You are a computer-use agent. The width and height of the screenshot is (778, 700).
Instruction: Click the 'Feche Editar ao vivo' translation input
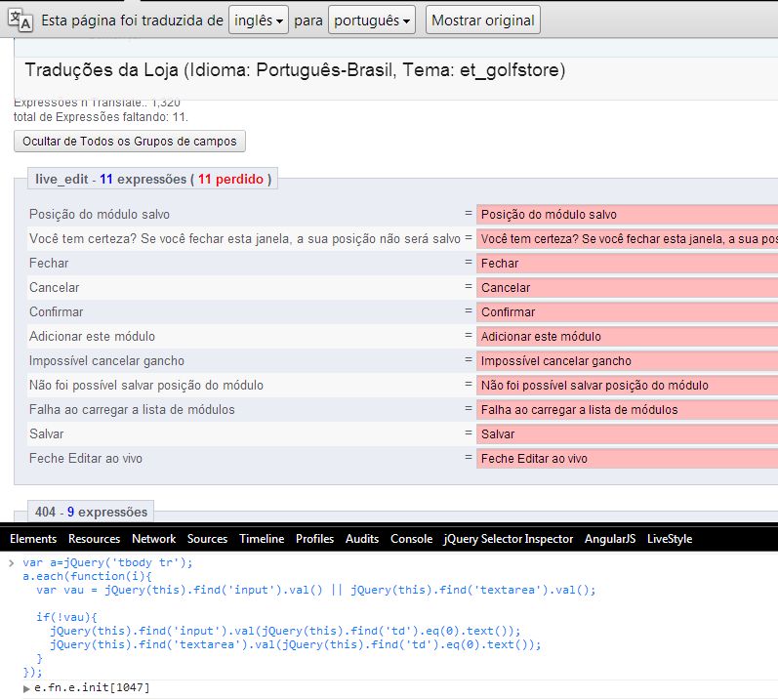coord(627,459)
